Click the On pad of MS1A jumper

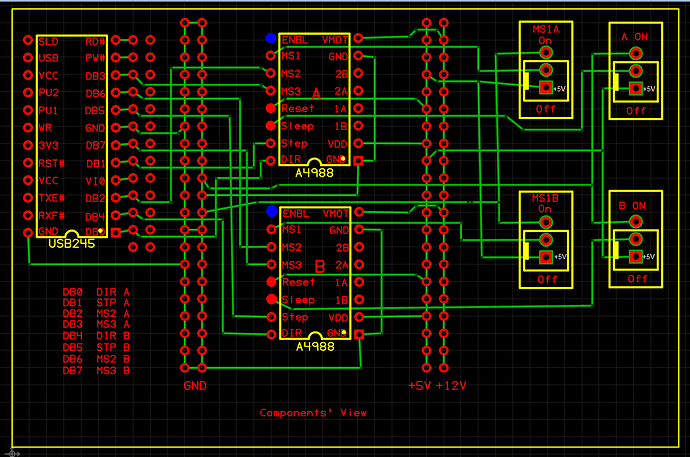tap(546, 52)
